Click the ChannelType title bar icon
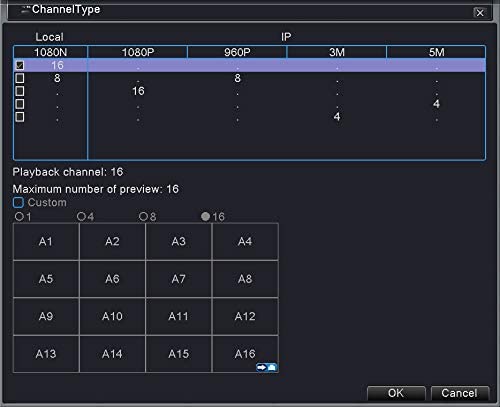Screen dimensions: 500x407 point(25,10)
